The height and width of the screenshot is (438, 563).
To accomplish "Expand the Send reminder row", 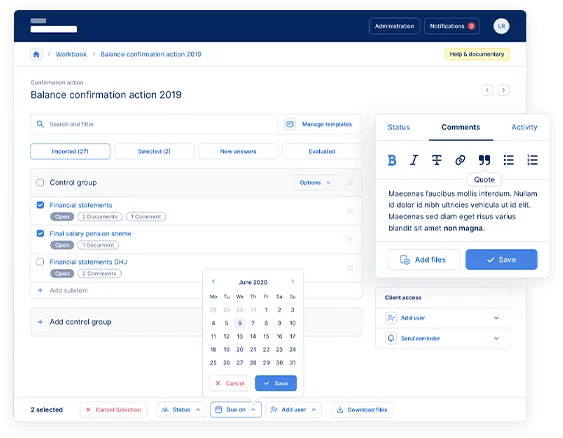I will [442, 339].
